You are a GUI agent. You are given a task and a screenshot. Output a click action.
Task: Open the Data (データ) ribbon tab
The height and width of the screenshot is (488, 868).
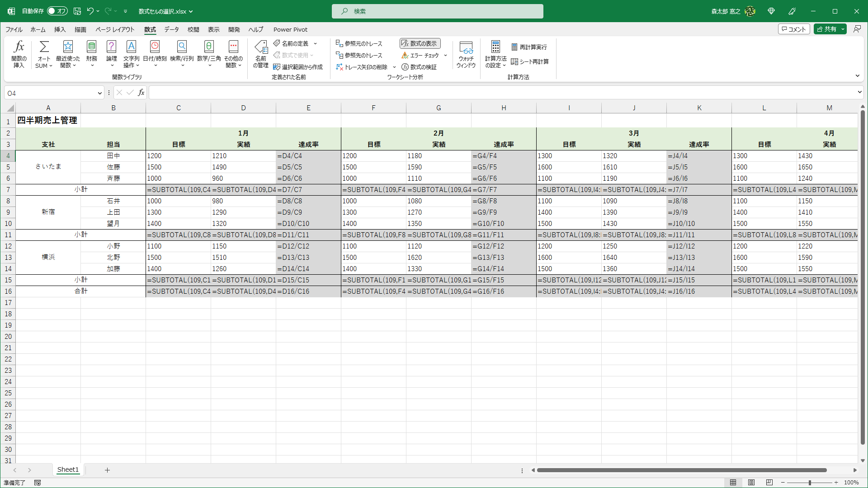coord(171,29)
